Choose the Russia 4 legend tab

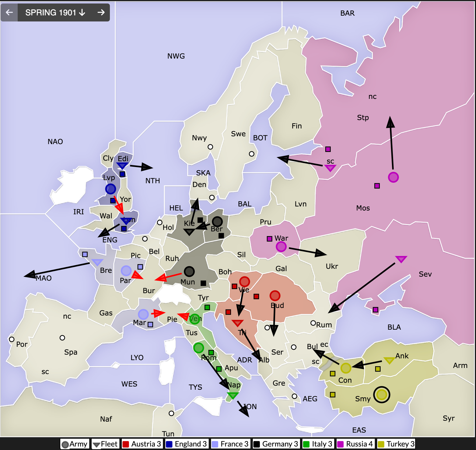(356, 444)
